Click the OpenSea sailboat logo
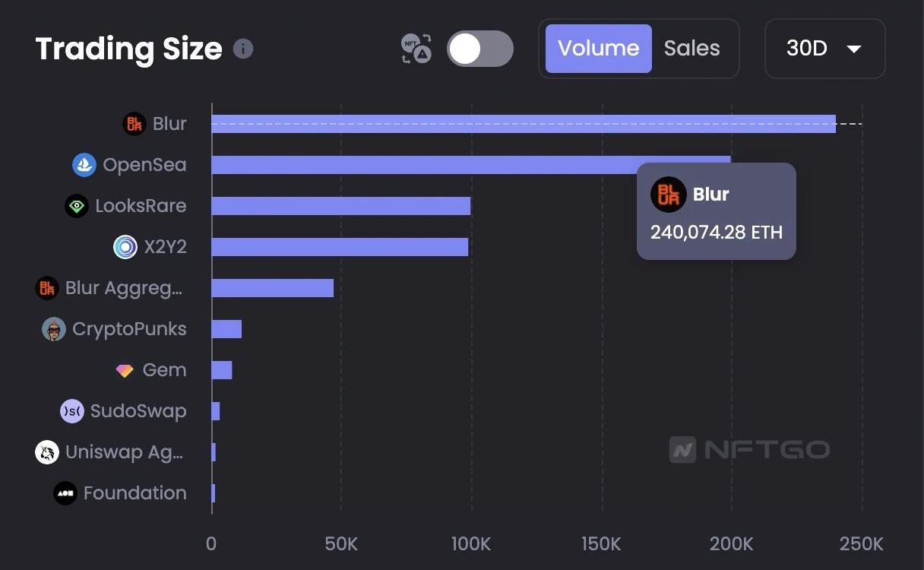The image size is (924, 570). pos(84,165)
